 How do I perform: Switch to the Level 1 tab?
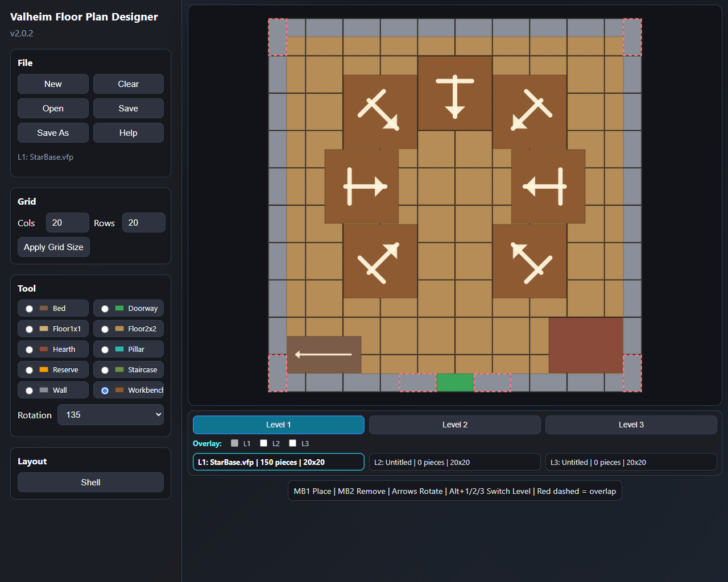(279, 425)
